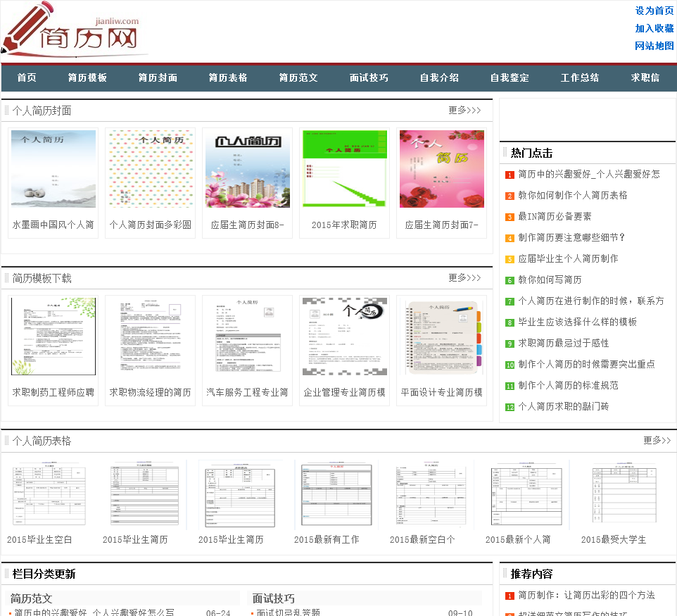
Task: Go to 简历封面 in the navigation bar
Action: [158, 77]
